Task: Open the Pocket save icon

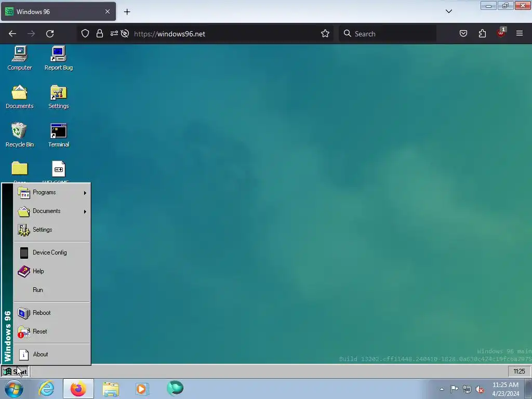Action: coord(463,33)
